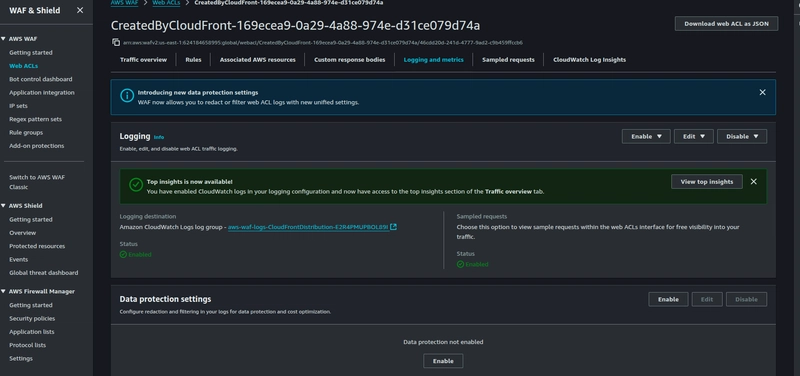The width and height of the screenshot is (800, 376).
Task: Click the green checkmark success icon
Action: click(136, 185)
